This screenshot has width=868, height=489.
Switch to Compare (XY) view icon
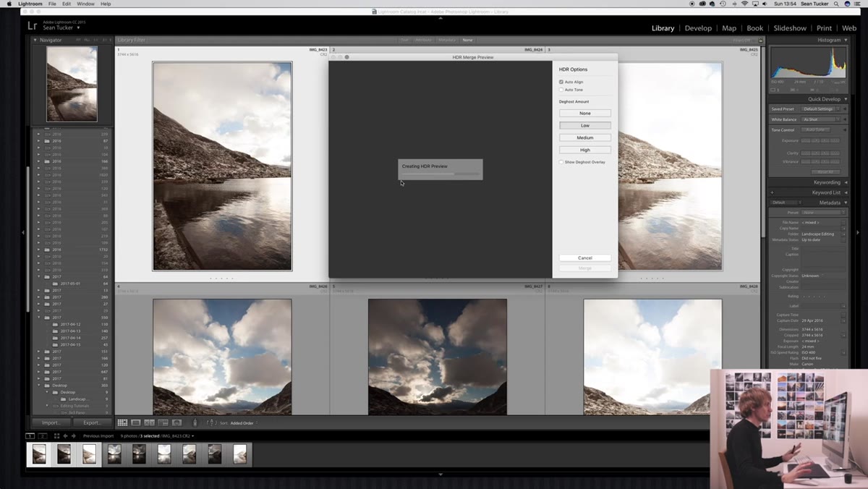click(149, 422)
